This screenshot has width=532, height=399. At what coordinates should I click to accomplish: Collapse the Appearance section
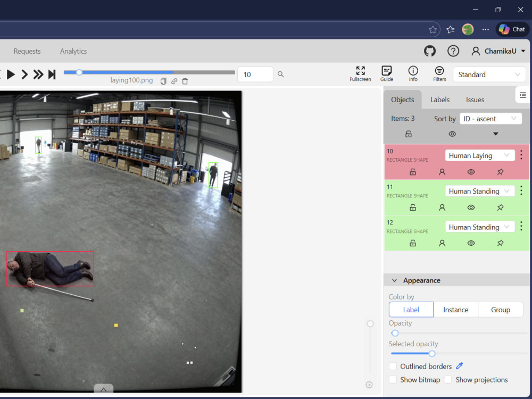[394, 280]
